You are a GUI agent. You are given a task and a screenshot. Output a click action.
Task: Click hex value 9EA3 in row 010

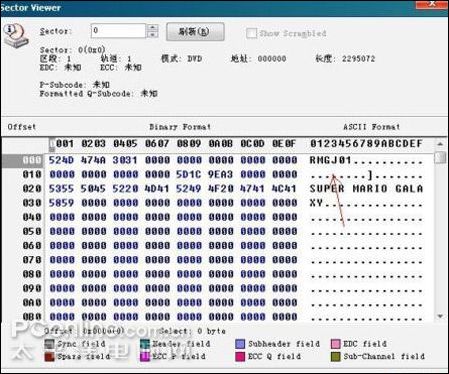pyautogui.click(x=221, y=174)
